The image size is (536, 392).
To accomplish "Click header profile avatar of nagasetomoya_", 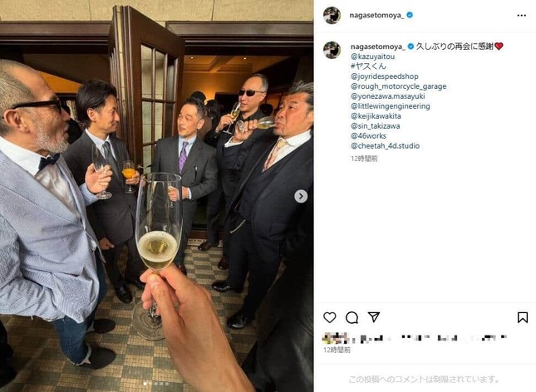I will pyautogui.click(x=332, y=15).
